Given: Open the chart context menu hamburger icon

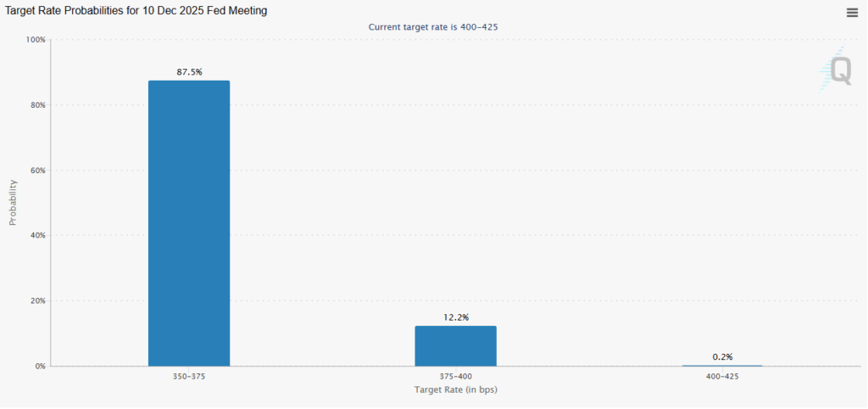Looking at the screenshot, I should [x=852, y=12].
